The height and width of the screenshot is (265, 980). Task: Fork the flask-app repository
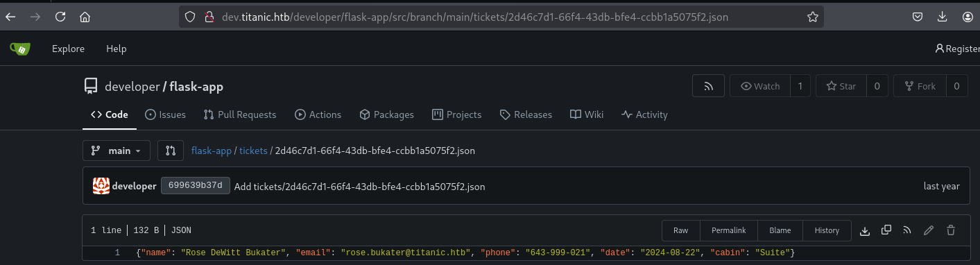920,86
